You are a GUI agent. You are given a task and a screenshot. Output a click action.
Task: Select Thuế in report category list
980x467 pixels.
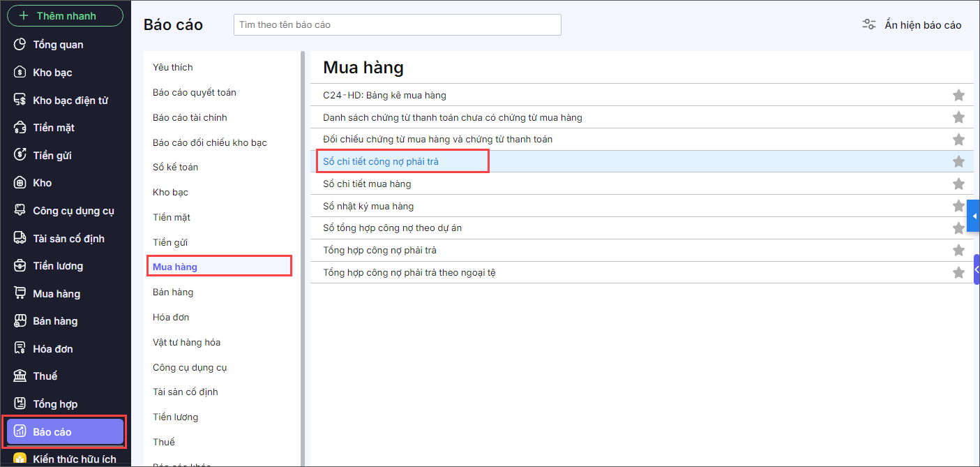164,442
